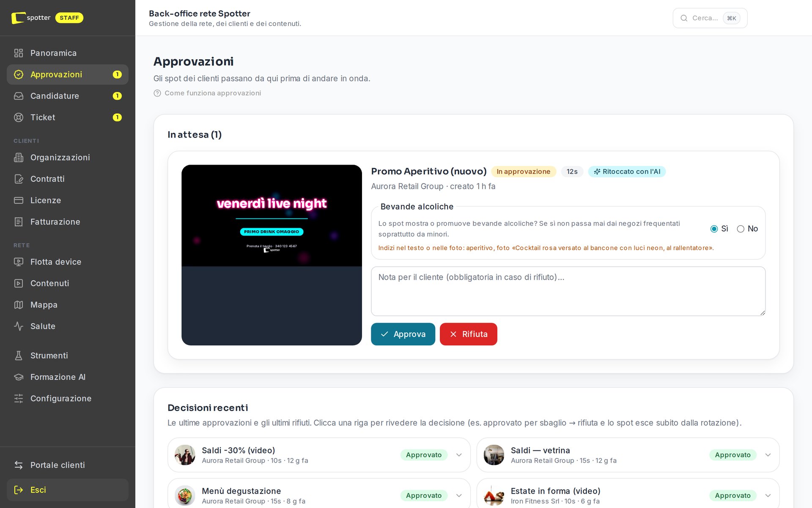The height and width of the screenshot is (508, 812).
Task: Open the Panoramica section
Action: 68,53
